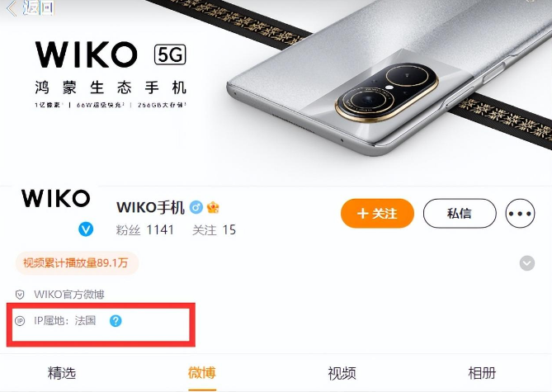Send a private message via 私信
The height and width of the screenshot is (392, 552).
point(460,214)
